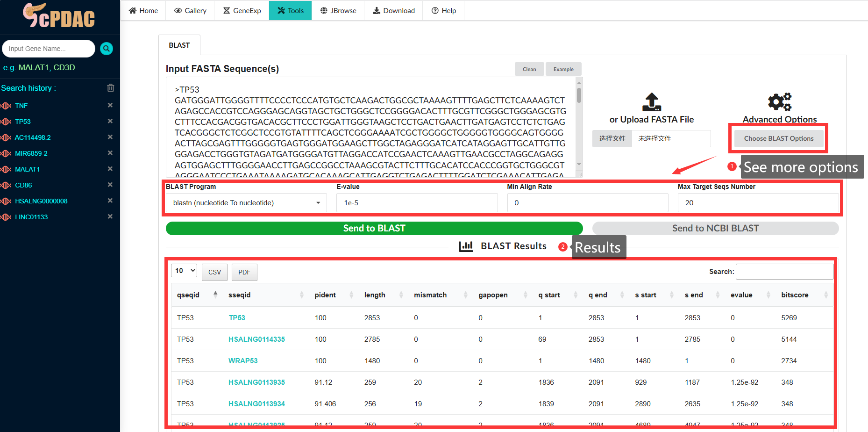The width and height of the screenshot is (868, 432).
Task: Open the Gallery menu
Action: (x=190, y=10)
